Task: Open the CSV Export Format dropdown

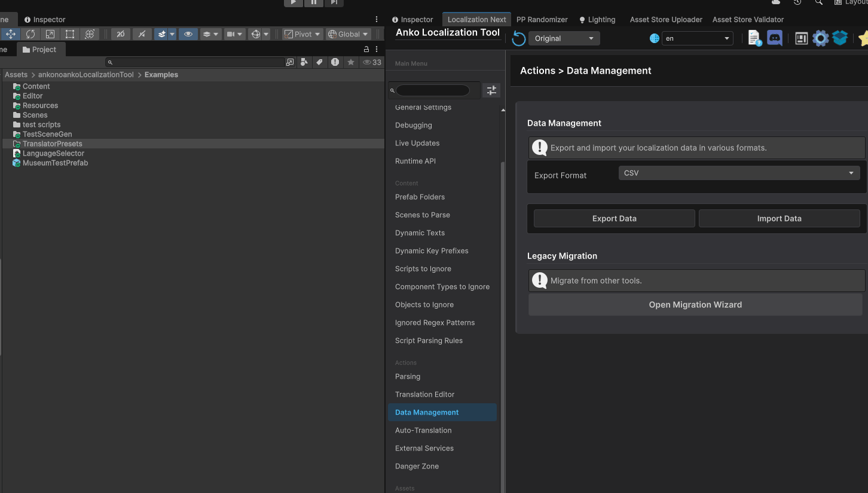Action: 739,173
